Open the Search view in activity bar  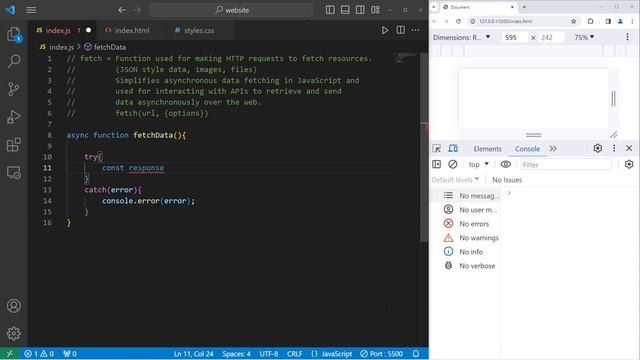click(x=13, y=62)
